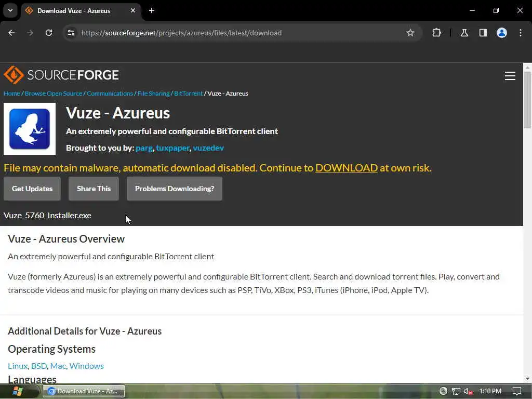Open the tab search dropdown arrow
Screen dimensions: 532x399
tap(10, 10)
